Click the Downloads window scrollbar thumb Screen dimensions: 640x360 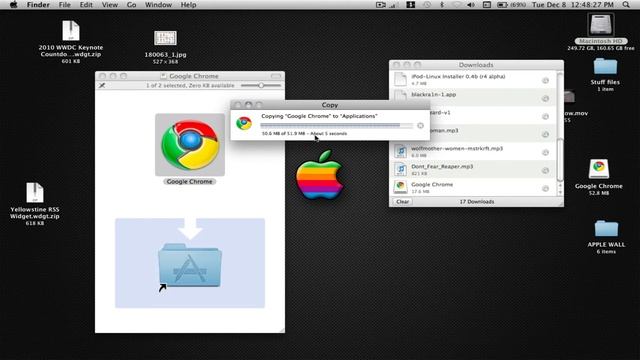pos(560,160)
